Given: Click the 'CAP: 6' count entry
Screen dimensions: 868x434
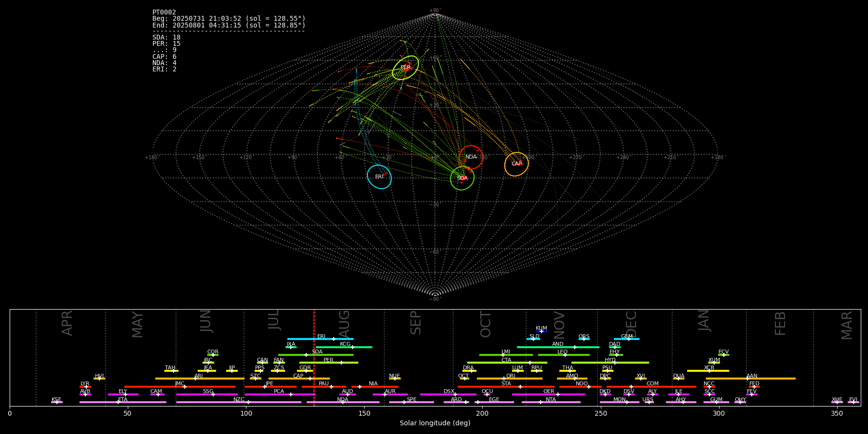Looking at the screenshot, I should coord(164,56).
